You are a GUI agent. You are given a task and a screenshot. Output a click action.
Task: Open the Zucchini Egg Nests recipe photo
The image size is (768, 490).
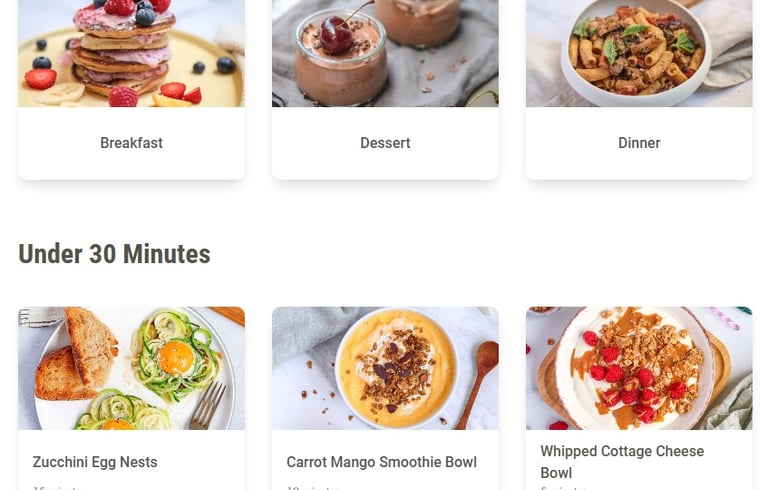point(131,368)
